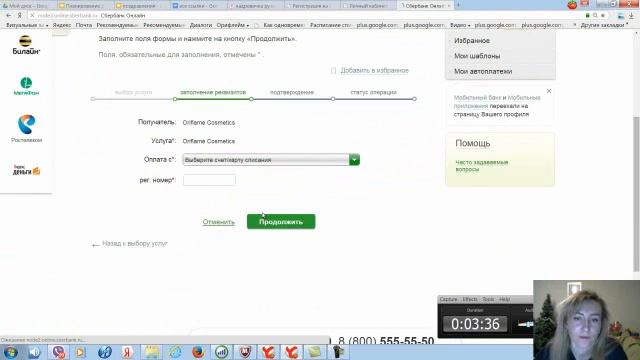Open the 'Яндекс' bookmark

(62, 25)
